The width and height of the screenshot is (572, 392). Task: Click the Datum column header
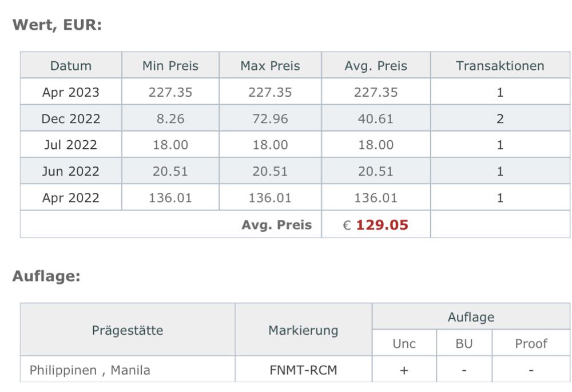coord(71,66)
